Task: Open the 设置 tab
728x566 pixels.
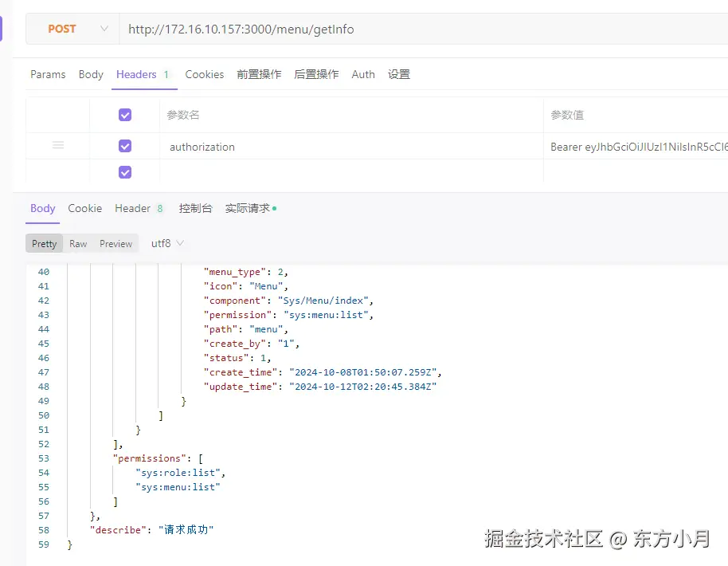Action: click(399, 74)
